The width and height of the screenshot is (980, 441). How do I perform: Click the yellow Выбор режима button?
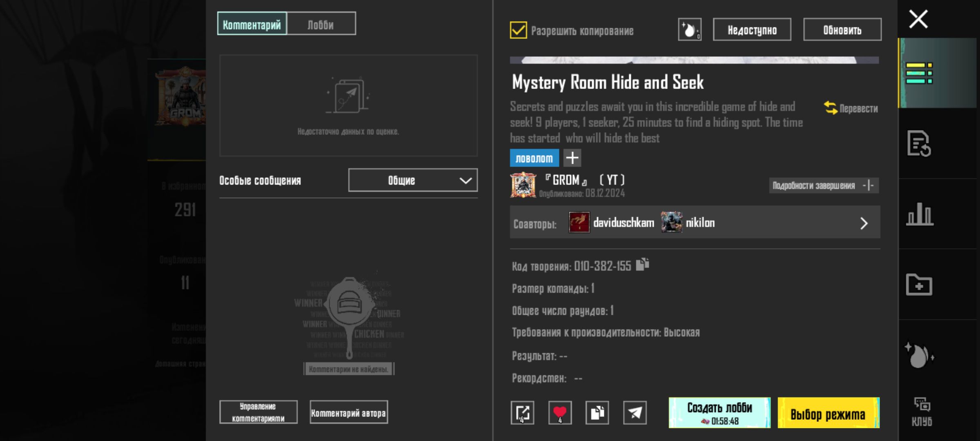point(828,413)
